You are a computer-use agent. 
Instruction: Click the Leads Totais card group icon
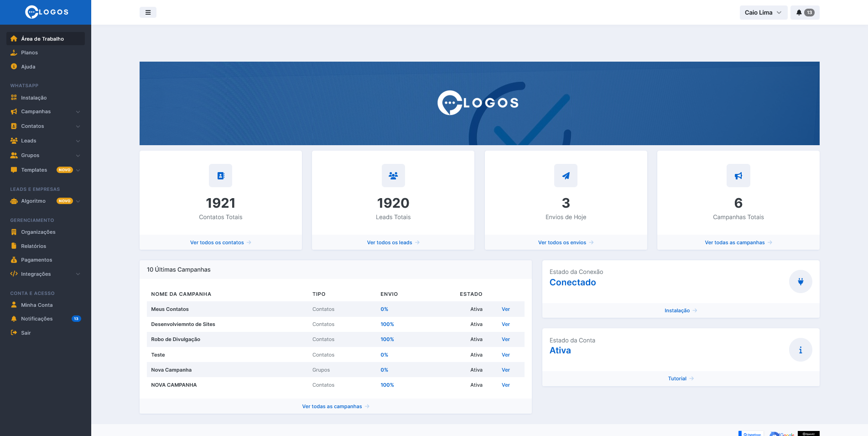393,176
